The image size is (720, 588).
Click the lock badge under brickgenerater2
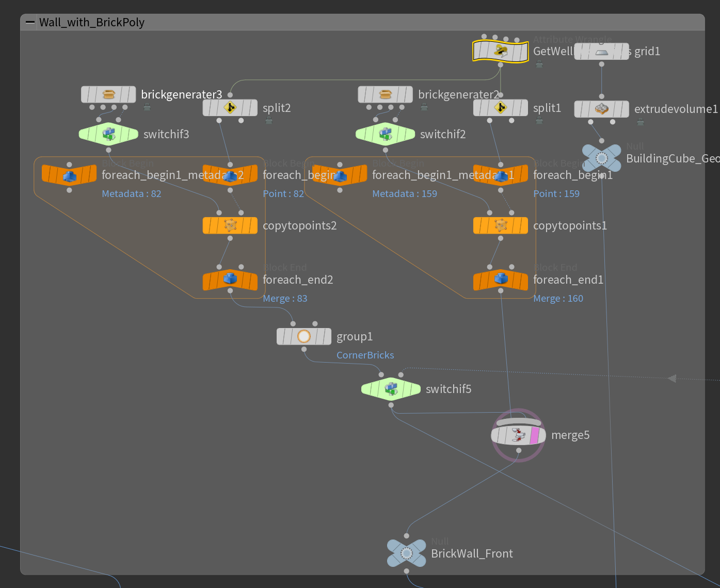(x=424, y=107)
